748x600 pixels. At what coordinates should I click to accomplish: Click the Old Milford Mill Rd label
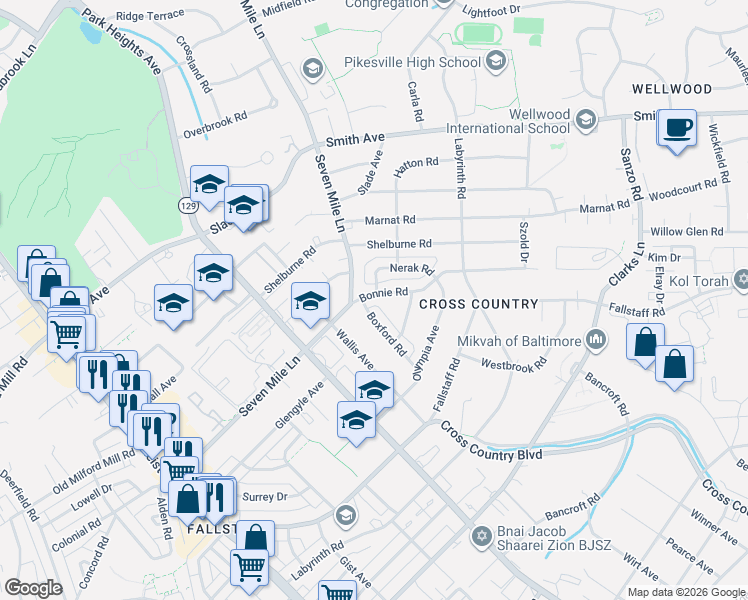coord(94,471)
